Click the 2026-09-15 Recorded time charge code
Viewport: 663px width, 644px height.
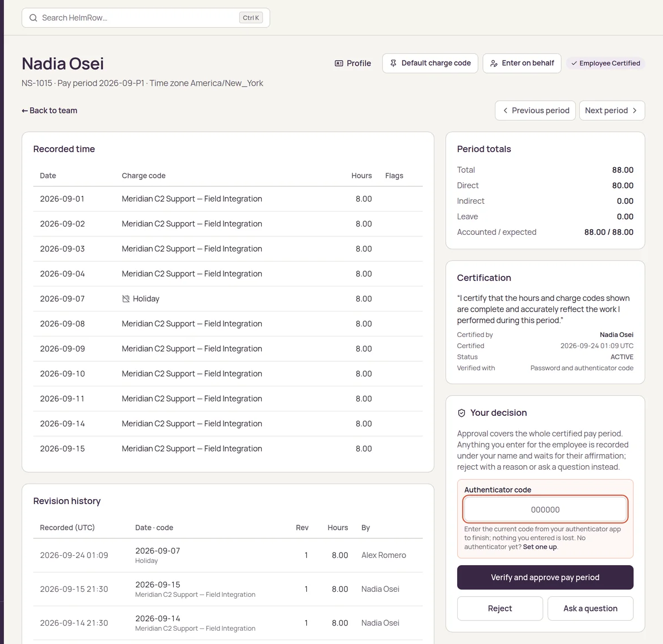[192, 449]
